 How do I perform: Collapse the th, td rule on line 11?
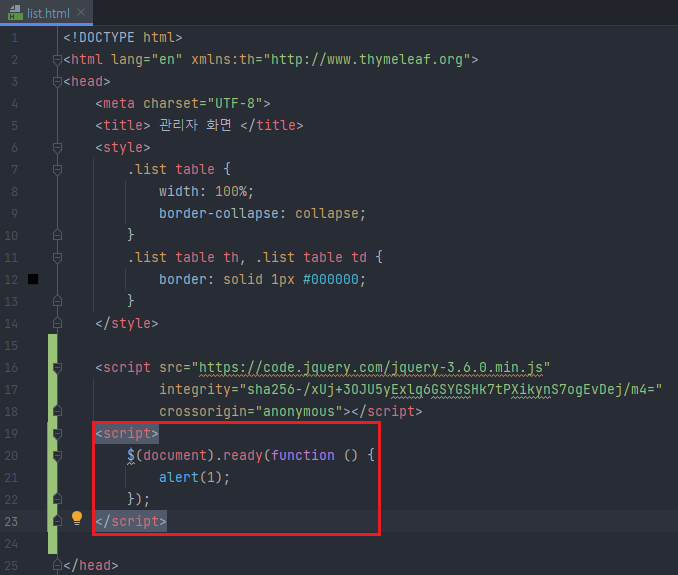pyautogui.click(x=57, y=258)
